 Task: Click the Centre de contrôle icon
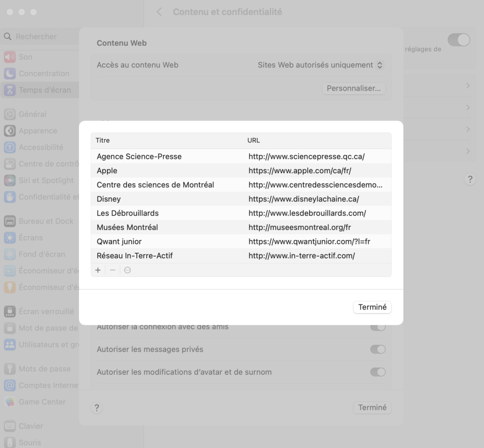coord(10,164)
